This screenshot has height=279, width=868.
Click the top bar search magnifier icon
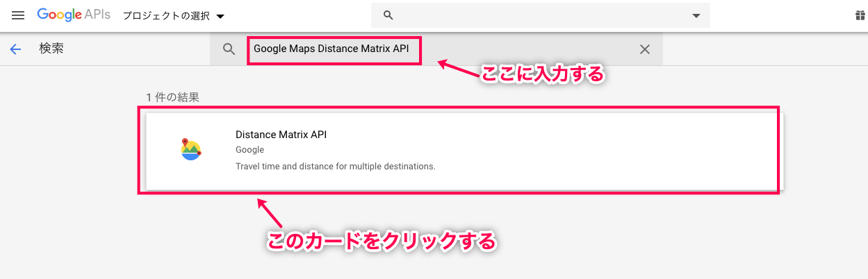(388, 15)
